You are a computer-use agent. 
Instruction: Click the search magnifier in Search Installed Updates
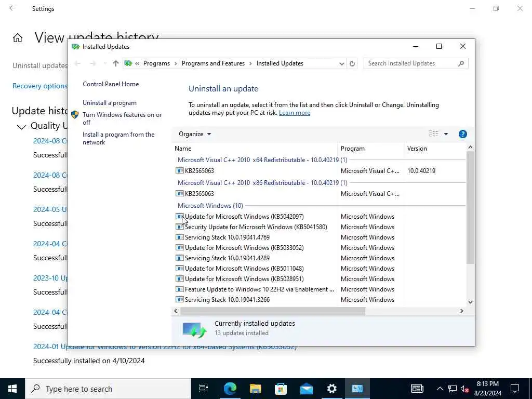(x=461, y=63)
